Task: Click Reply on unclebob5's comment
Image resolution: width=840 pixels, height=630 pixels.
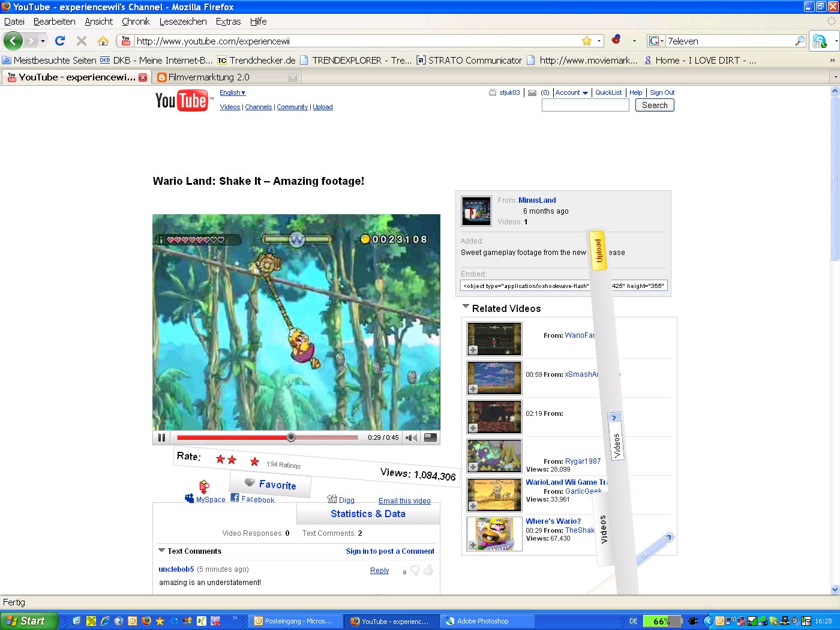Action: point(379,571)
